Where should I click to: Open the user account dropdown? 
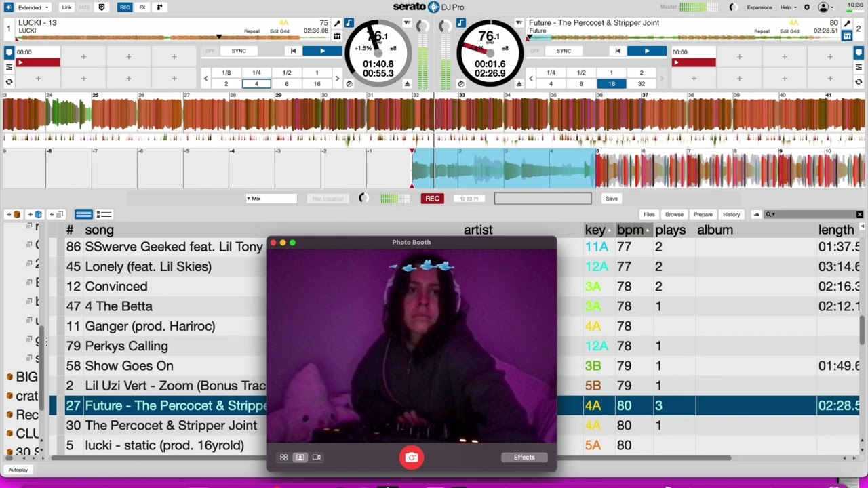tap(826, 7)
